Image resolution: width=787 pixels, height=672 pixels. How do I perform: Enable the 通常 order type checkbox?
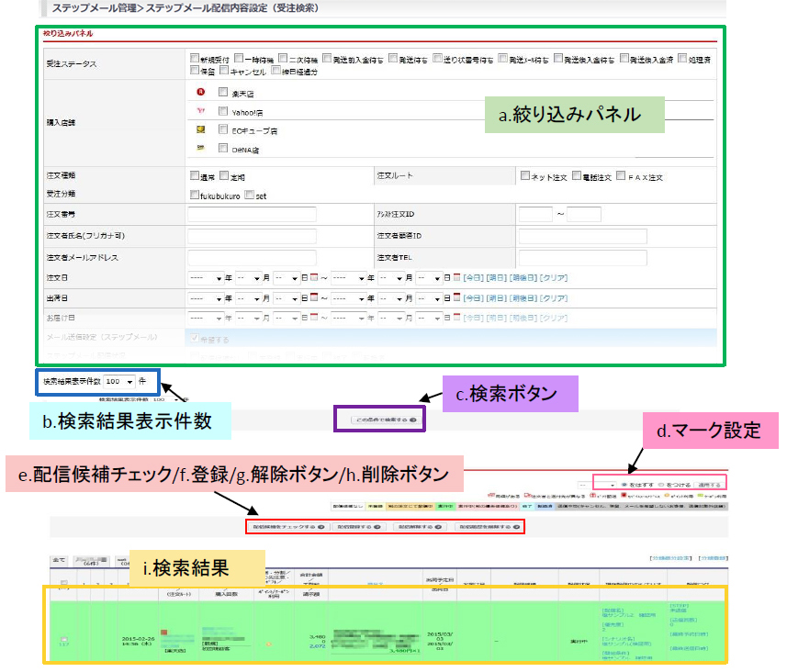[195, 175]
